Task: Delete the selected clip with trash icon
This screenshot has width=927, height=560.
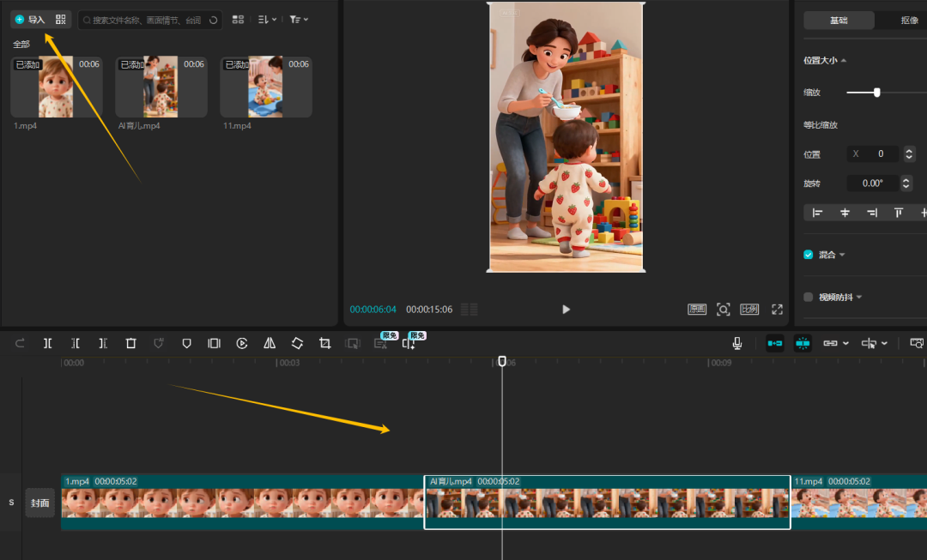Action: click(x=131, y=343)
